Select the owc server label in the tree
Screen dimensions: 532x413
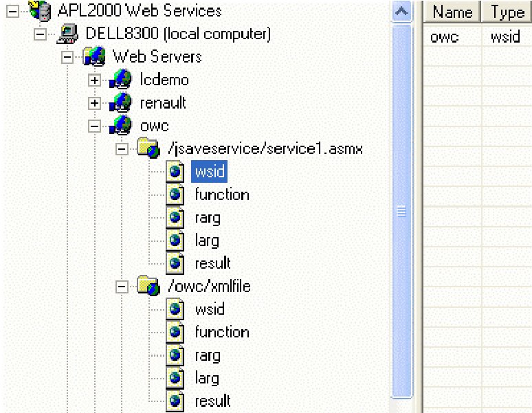(x=155, y=126)
